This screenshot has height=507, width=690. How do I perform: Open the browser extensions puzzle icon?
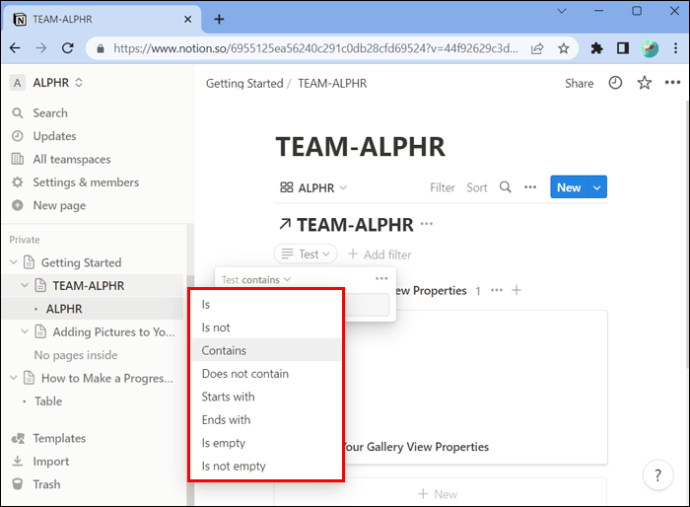click(597, 48)
